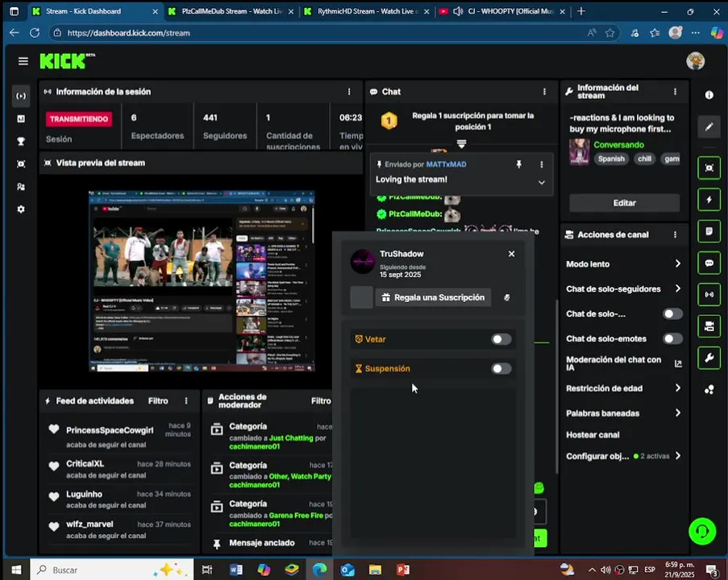Click the chill tag chip

(x=644, y=159)
